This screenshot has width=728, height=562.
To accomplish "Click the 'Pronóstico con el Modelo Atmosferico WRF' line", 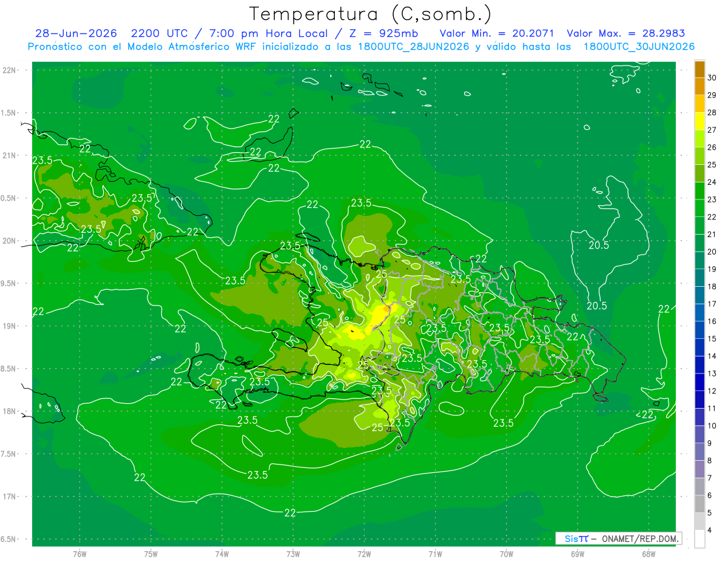I will [x=361, y=47].
